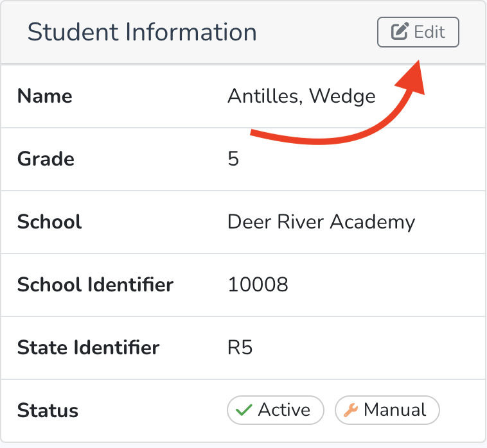
Task: Click the Name row label
Action: 45,96
